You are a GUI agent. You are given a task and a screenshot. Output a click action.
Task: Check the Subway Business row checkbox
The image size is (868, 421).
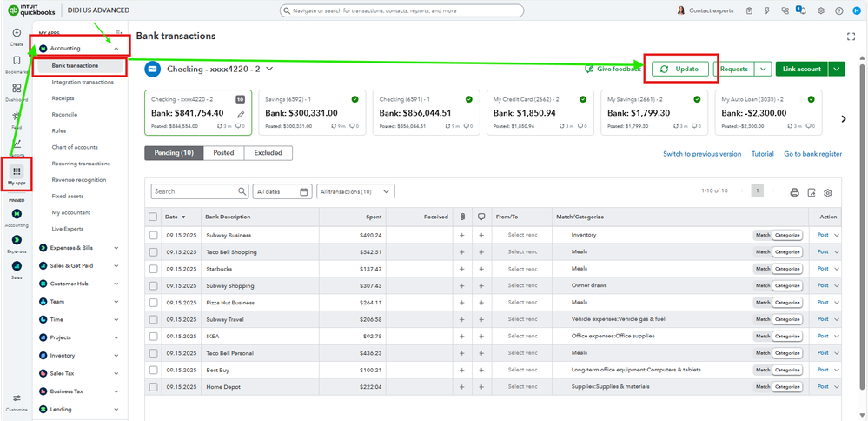pos(154,236)
